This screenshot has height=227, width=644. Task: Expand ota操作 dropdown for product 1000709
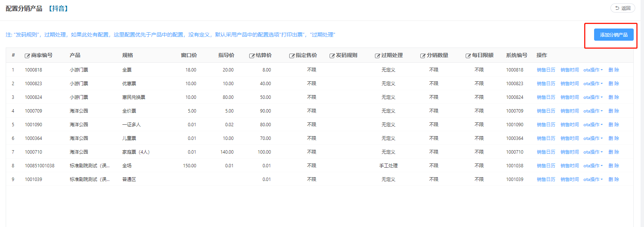click(593, 111)
